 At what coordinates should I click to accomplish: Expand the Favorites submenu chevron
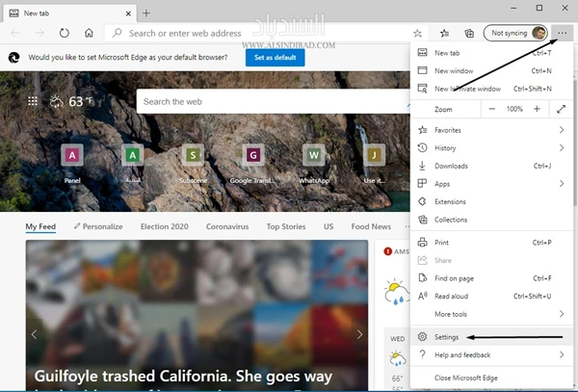pos(562,130)
